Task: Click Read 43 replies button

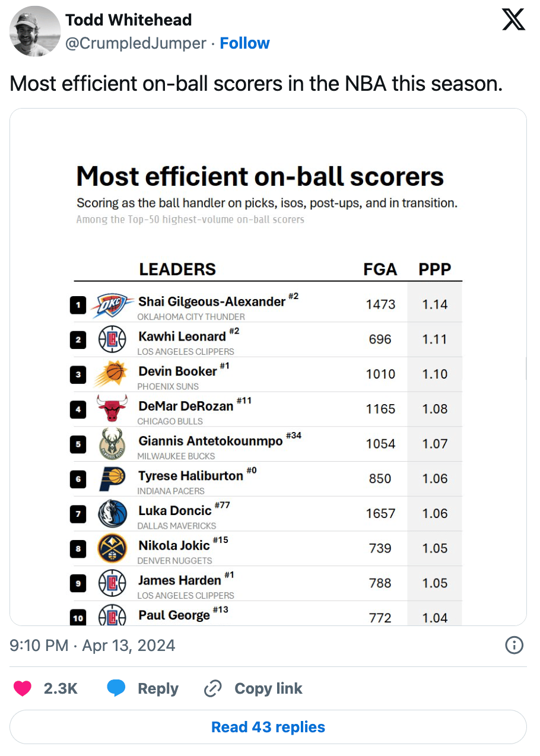Action: coord(268,727)
